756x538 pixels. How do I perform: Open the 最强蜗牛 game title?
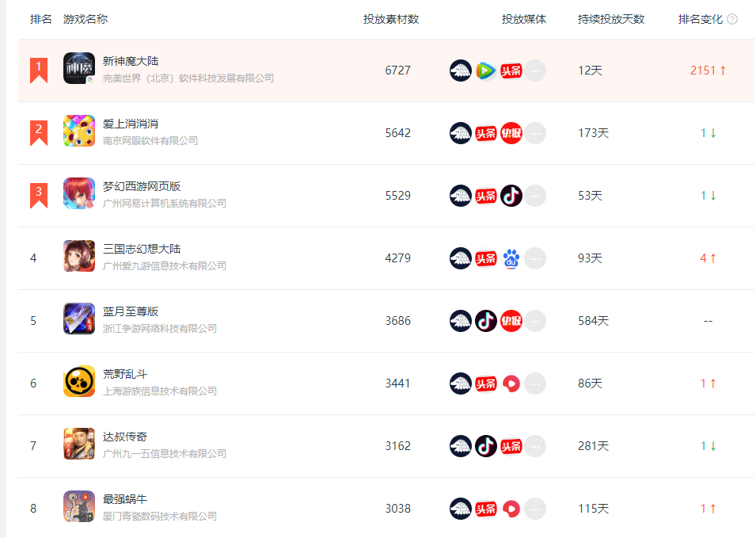[x=125, y=499]
